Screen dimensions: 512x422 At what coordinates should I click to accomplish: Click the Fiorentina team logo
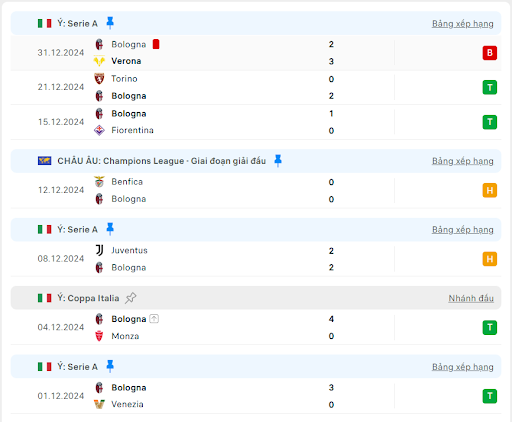pyautogui.click(x=99, y=130)
